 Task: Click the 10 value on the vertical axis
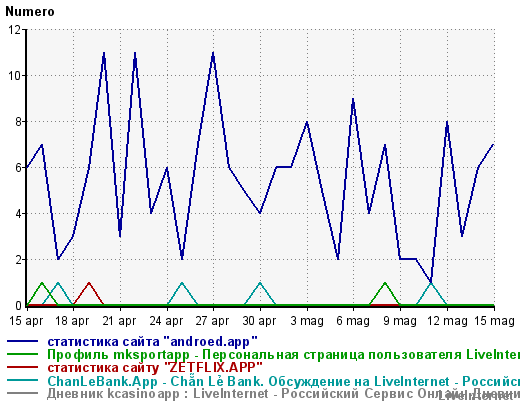pyautogui.click(x=15, y=76)
